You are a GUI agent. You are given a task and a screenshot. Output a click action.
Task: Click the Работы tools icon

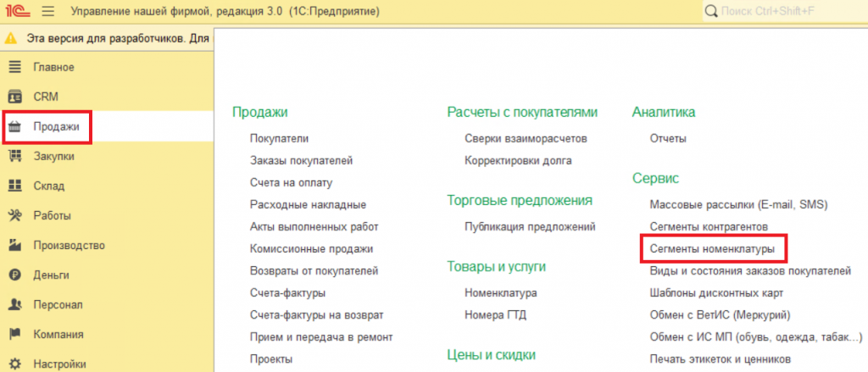coord(14,215)
